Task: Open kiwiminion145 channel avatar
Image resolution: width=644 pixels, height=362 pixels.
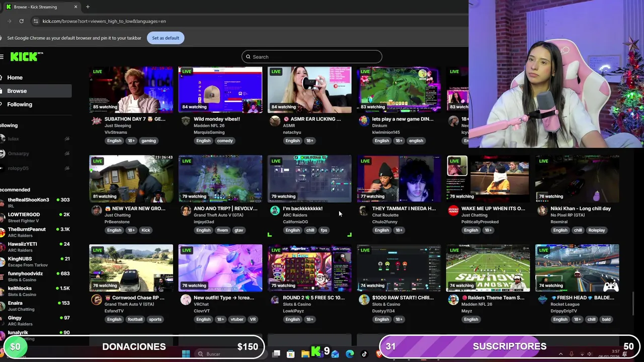Action: point(364,121)
